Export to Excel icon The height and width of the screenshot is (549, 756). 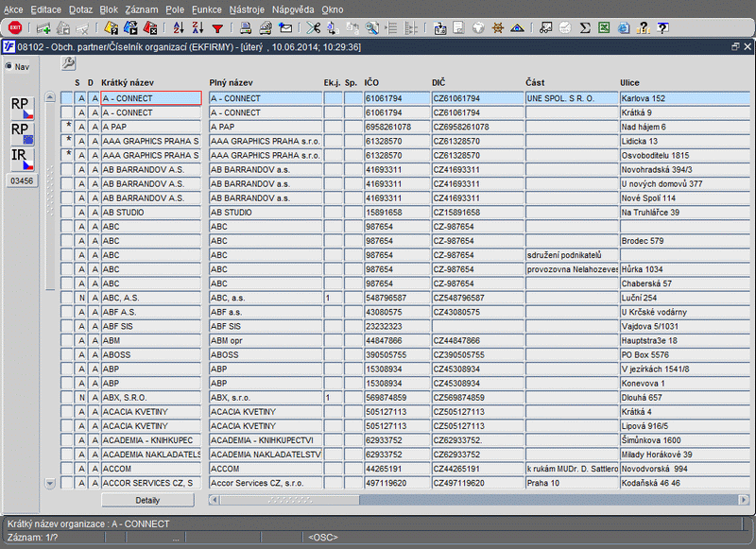click(604, 28)
